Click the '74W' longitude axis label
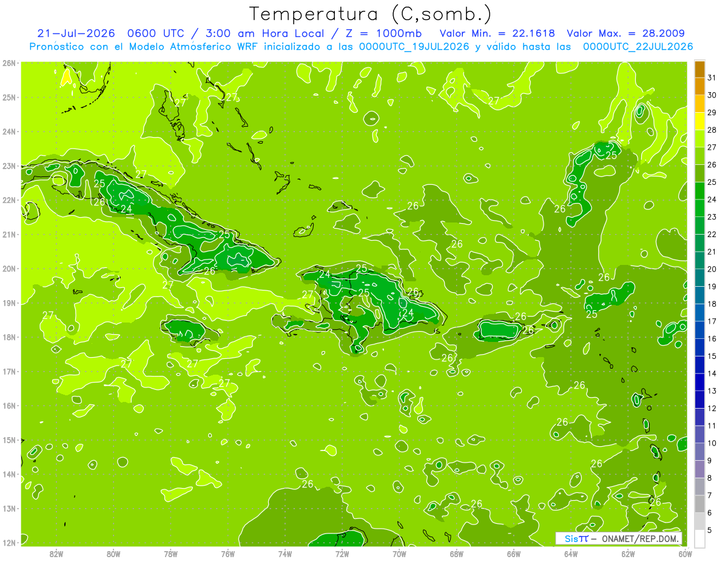 click(x=285, y=554)
